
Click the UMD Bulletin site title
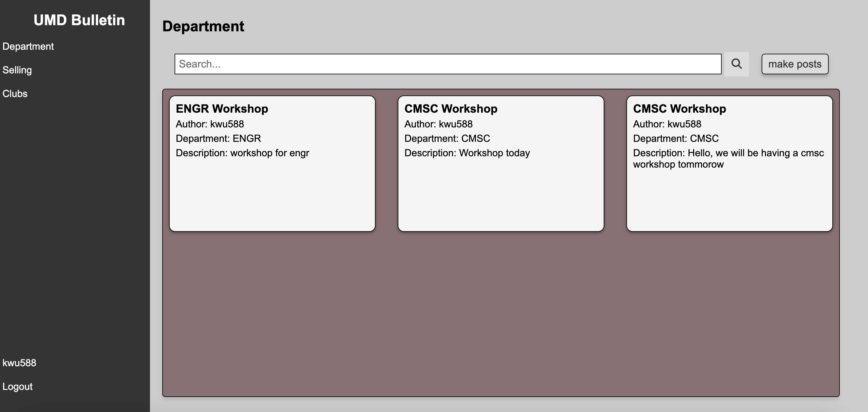pos(79,20)
